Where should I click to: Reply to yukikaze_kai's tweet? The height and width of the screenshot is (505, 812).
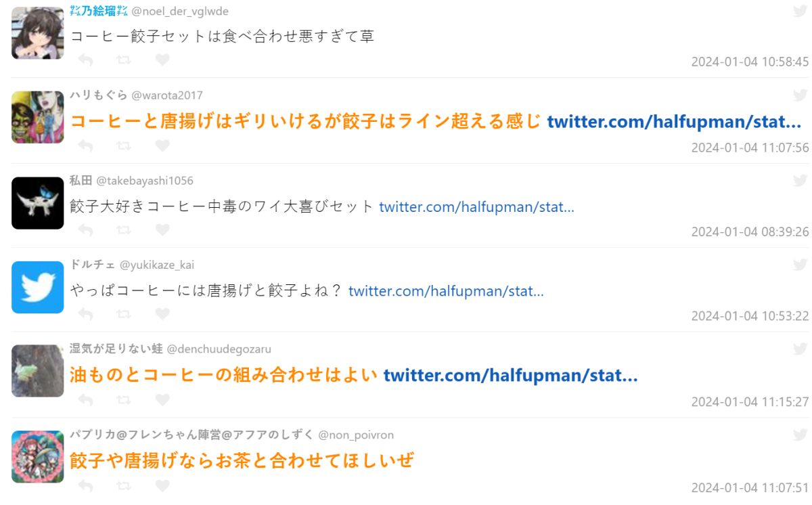[x=85, y=314]
